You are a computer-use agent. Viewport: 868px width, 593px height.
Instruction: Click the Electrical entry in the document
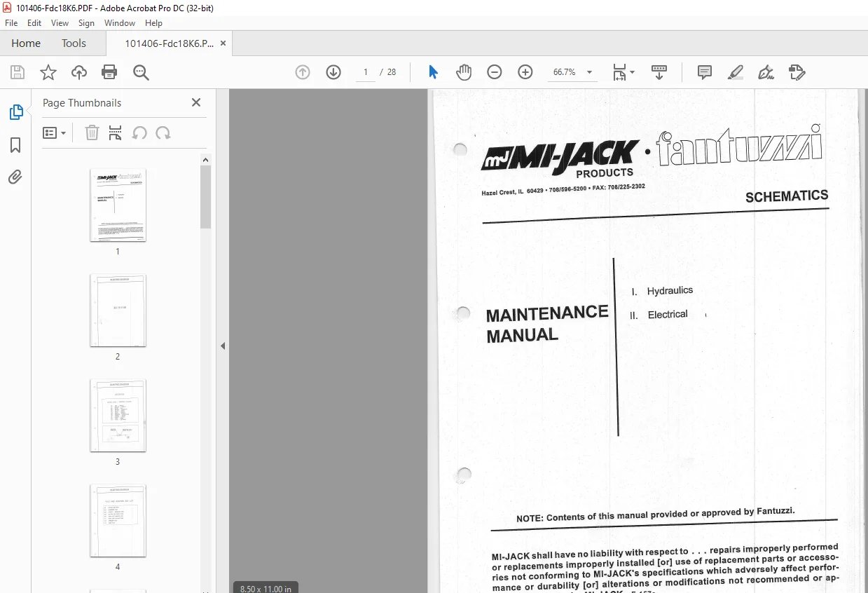pyautogui.click(x=668, y=315)
